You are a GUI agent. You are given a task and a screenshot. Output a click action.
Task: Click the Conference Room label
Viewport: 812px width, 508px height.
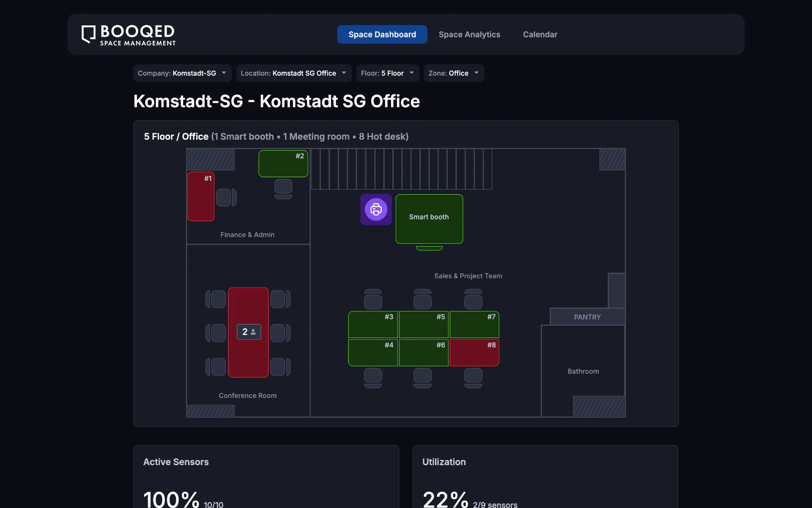tap(248, 396)
